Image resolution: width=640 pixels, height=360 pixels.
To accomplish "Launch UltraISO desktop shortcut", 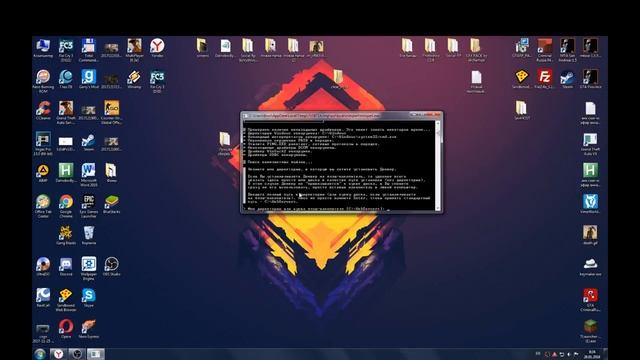I will (x=43, y=266).
